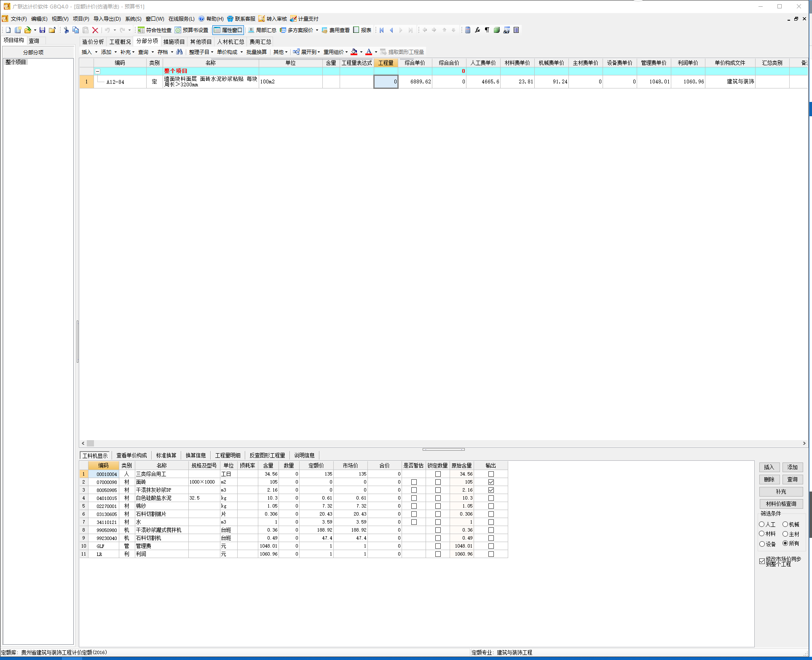Screen dimensions: 812x660
Task: Open 局部汇总 partial summary
Action: pyautogui.click(x=262, y=30)
